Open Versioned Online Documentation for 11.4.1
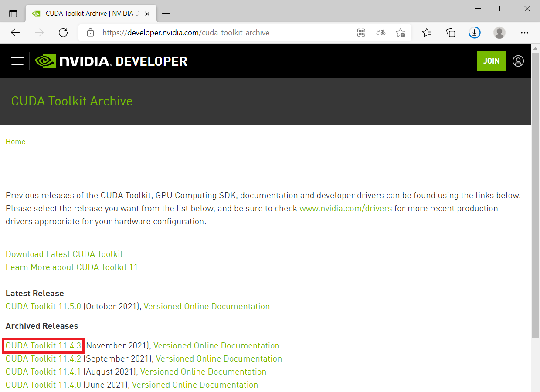Screen dimensions: 540x392 pos(203,372)
